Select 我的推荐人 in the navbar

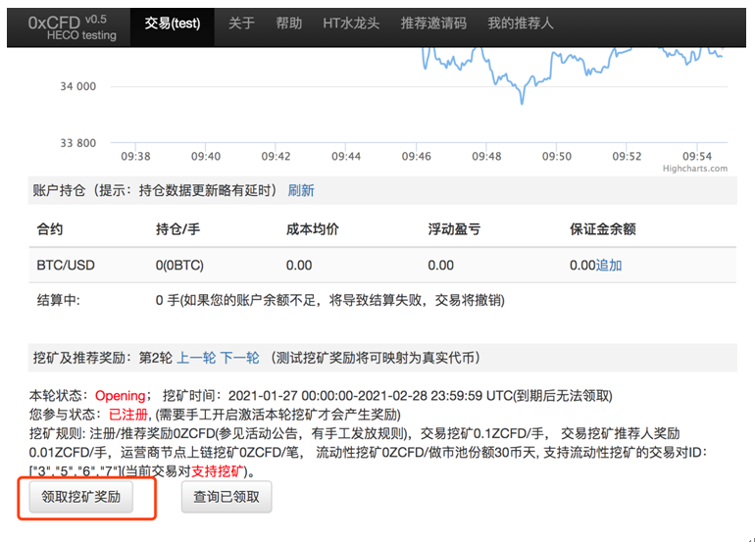[520, 24]
